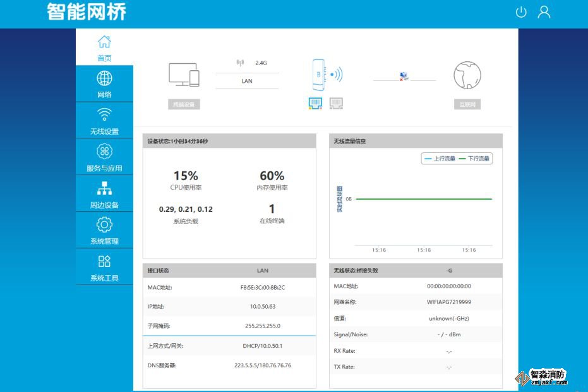Click the wireless bridge device icon
This screenshot has height=392, width=588.
coord(320,75)
